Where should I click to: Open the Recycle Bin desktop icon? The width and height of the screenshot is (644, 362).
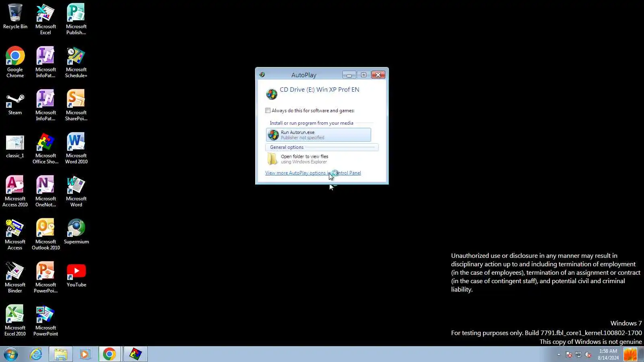[x=15, y=16]
